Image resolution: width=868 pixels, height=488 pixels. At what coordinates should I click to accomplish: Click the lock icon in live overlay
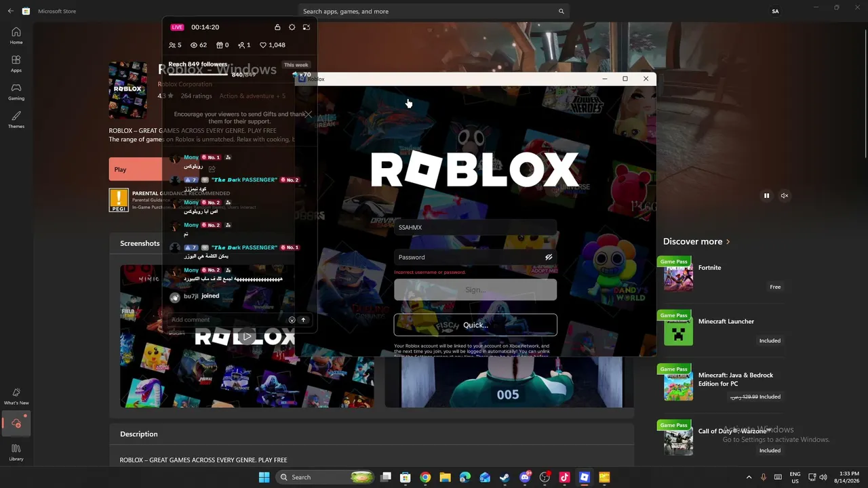(277, 27)
